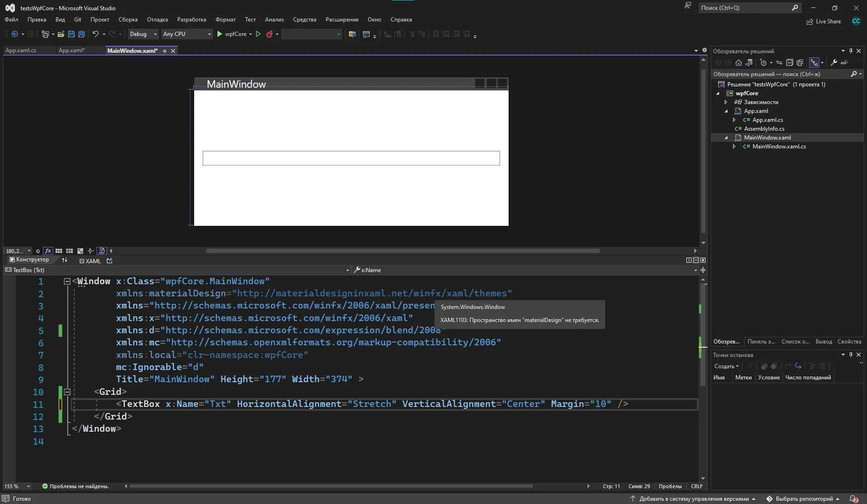Toggle snapping to snaplines icon
The width and height of the screenshot is (867, 504).
(x=91, y=251)
